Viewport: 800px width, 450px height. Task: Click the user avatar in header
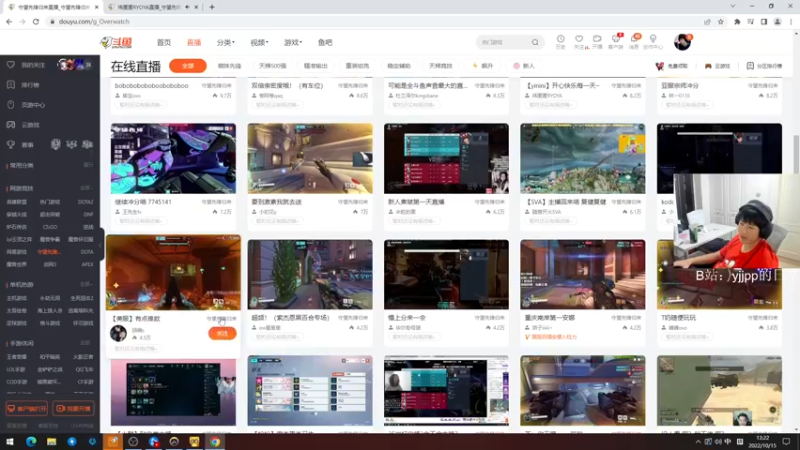[x=682, y=42]
